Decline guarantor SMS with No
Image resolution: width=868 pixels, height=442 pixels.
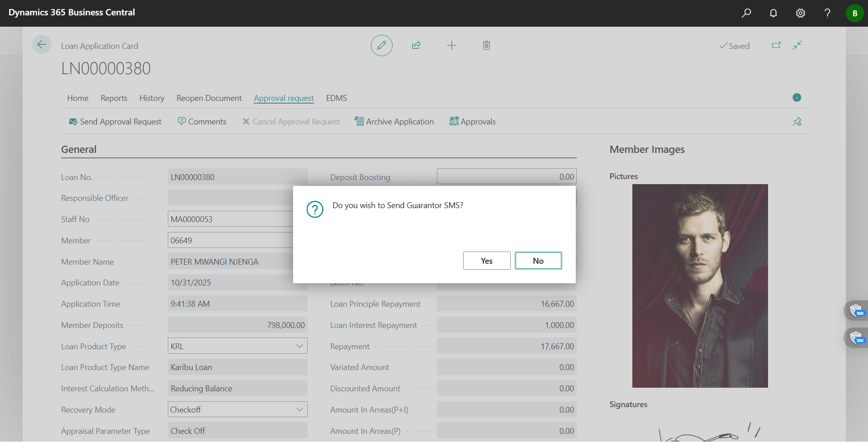point(538,260)
